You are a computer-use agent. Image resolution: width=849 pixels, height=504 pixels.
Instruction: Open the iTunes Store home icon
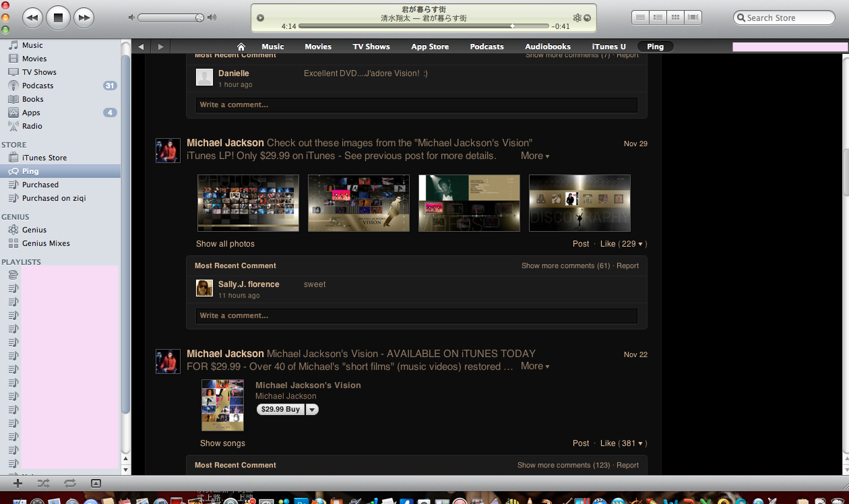pos(241,46)
